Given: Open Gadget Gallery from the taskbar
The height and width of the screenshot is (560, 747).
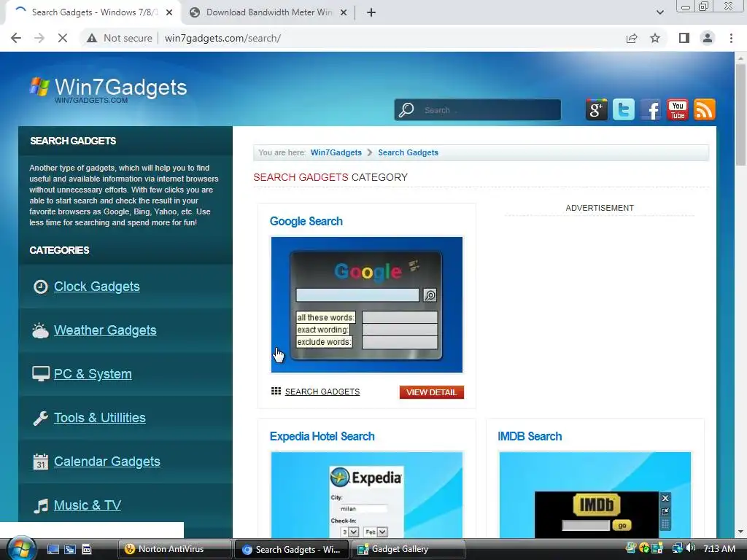Looking at the screenshot, I should (x=409, y=549).
